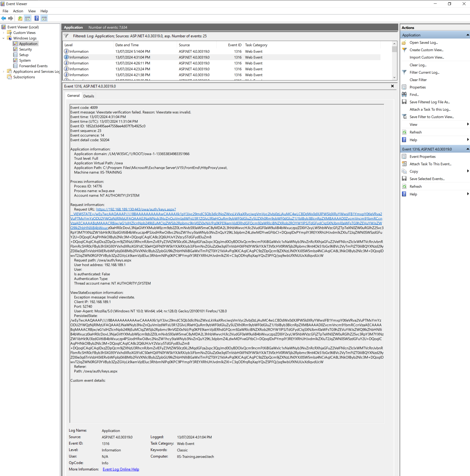Click the Find binoculars icon
Screen dimensions: 470x476
404,94
